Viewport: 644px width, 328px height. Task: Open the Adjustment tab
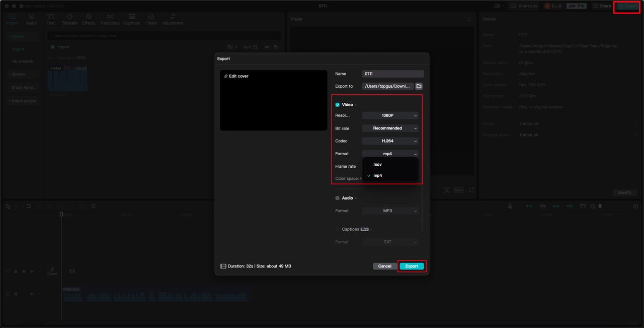coord(173,20)
